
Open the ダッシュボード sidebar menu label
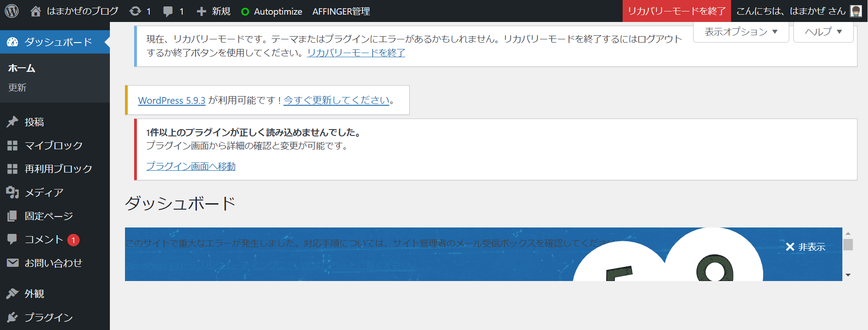(58, 42)
